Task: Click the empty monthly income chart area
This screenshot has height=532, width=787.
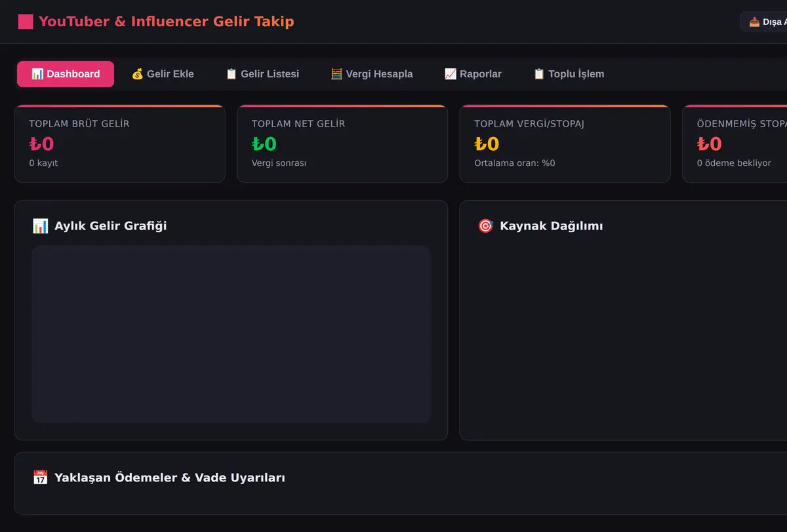Action: click(x=231, y=334)
